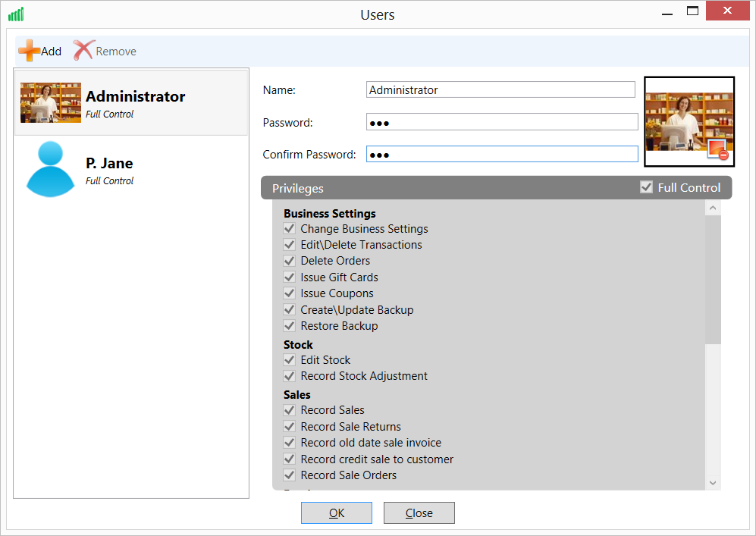
Task: Toggle the Record Sales privilege
Action: [289, 410]
